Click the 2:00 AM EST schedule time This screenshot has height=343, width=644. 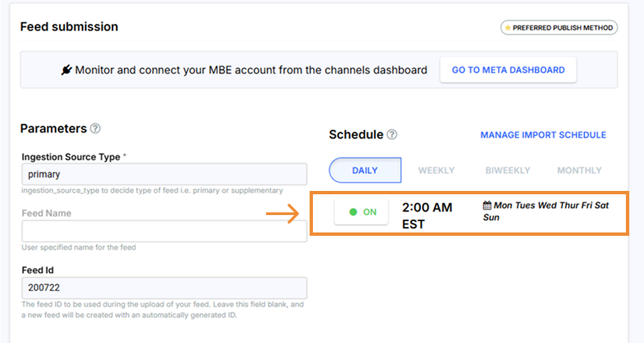427,215
